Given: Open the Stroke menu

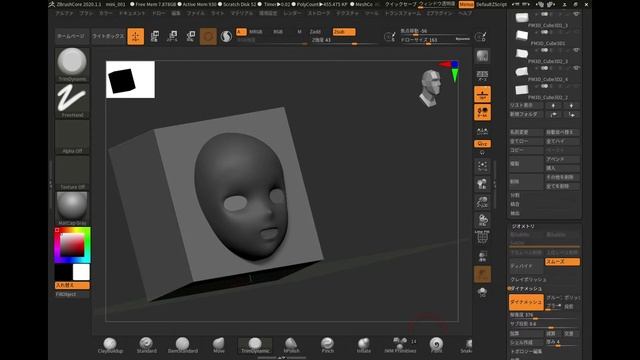Looking at the screenshot, I should click(x=319, y=13).
